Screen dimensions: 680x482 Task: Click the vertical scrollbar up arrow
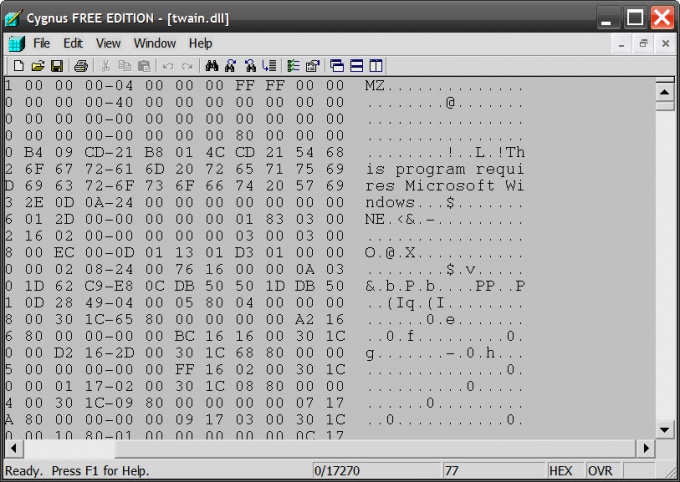tap(664, 92)
